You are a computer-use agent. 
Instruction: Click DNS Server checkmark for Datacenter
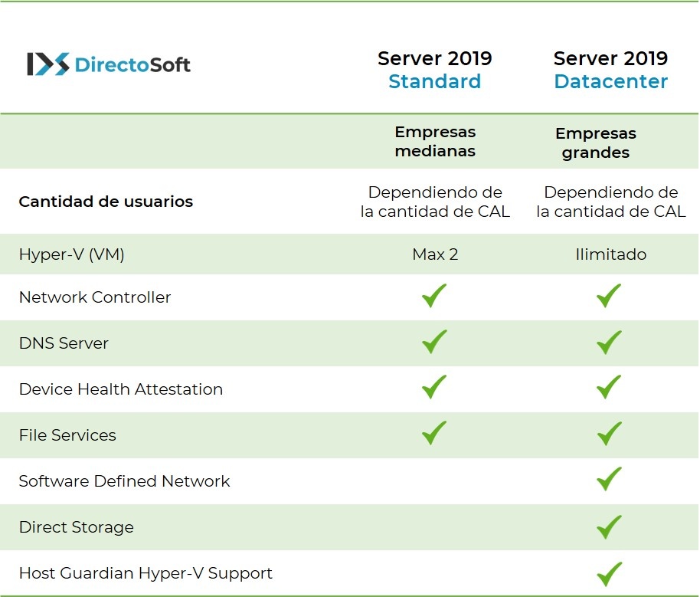pos(609,343)
